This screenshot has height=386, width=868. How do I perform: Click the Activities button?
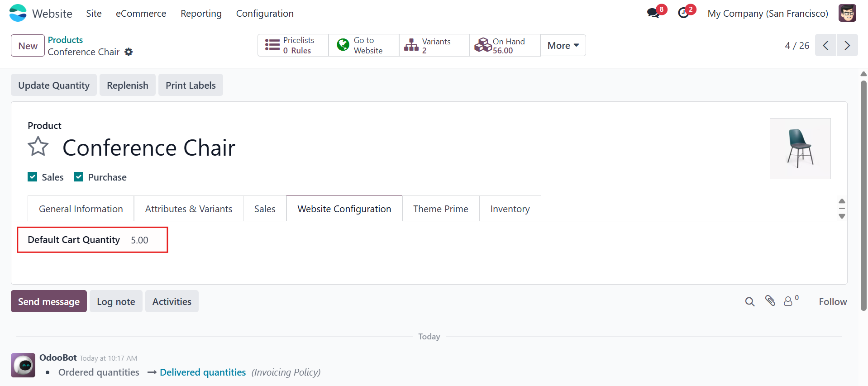[x=172, y=301]
